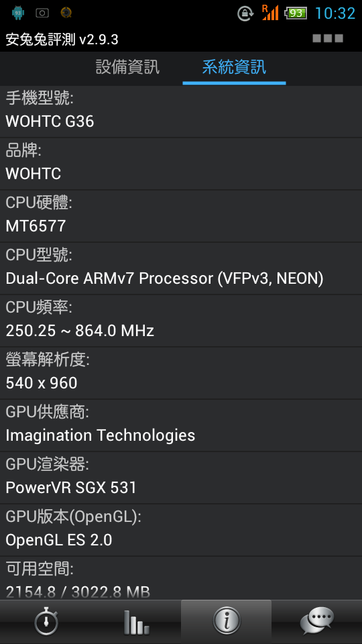This screenshot has width=362, height=644.
Task: Open the stopwatch benchmark test tab
Action: pyautogui.click(x=46, y=621)
